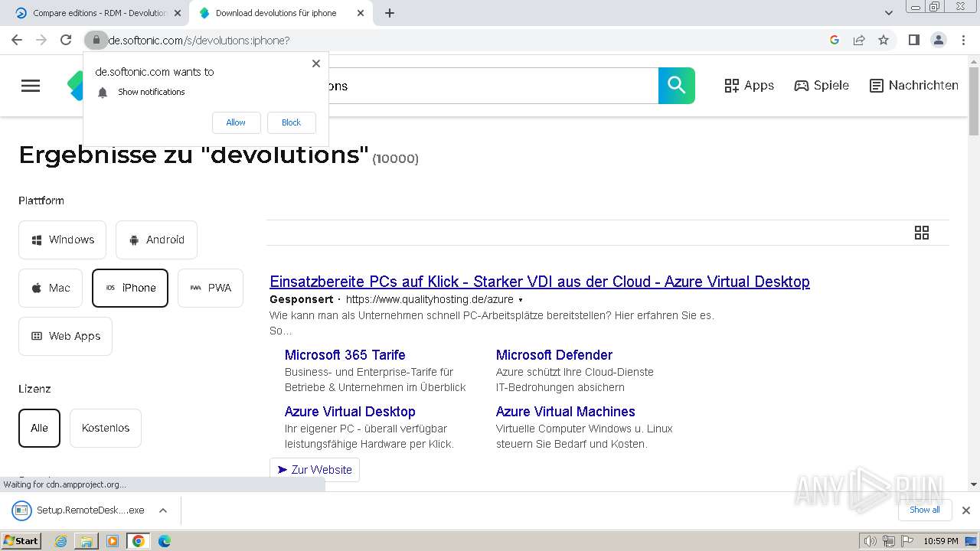
Task: Select the Alle license filter
Action: point(39,428)
